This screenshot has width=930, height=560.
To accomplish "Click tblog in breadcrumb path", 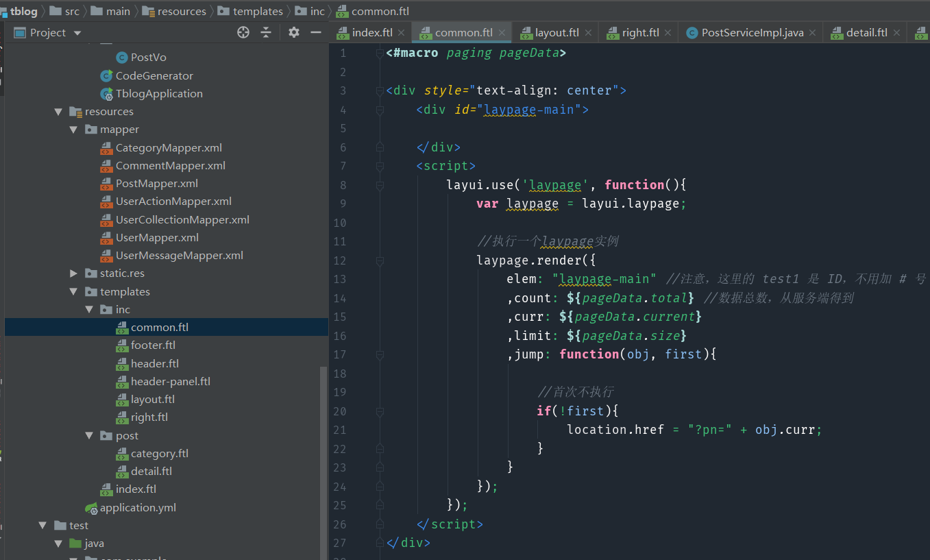I will (23, 11).
